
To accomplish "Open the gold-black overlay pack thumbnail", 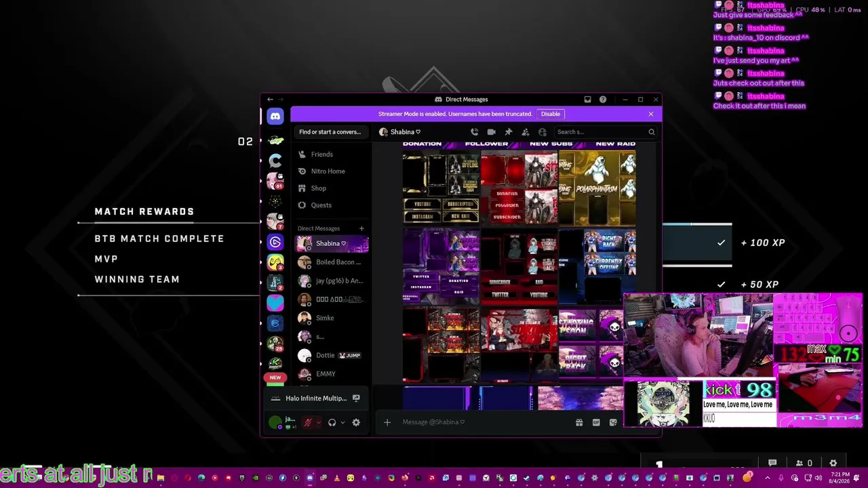I will pyautogui.click(x=441, y=188).
